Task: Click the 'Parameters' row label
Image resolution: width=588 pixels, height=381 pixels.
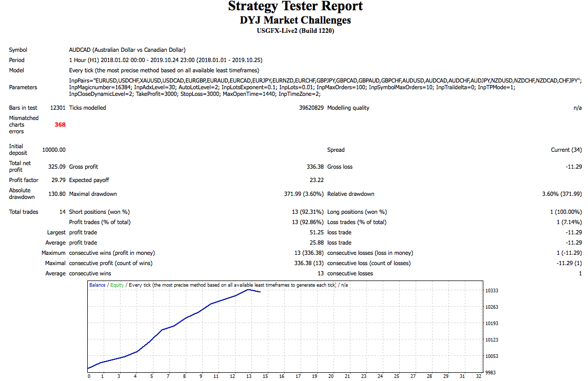Action: click(x=23, y=87)
